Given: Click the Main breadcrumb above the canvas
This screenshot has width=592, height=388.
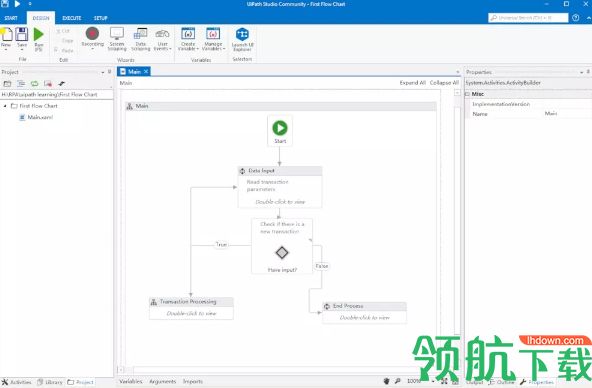Looking at the screenshot, I should point(126,83).
